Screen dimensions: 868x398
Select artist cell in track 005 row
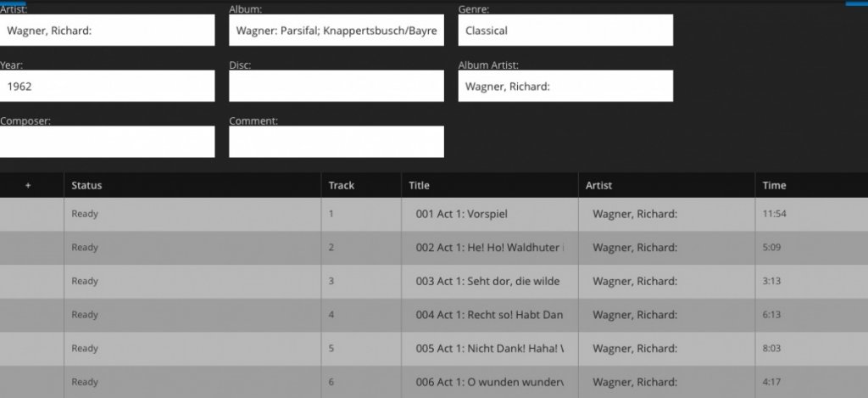coord(666,349)
